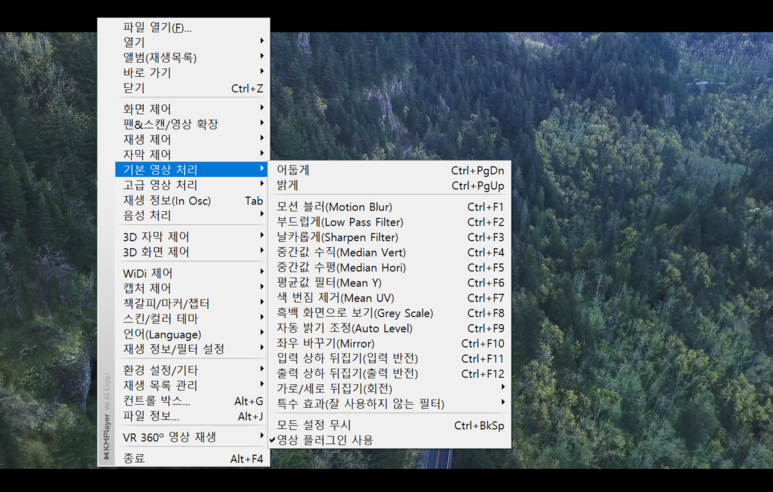Select '닫기' Ctrl+Z menu item
Viewport: 773px width, 492px height.
click(x=191, y=88)
